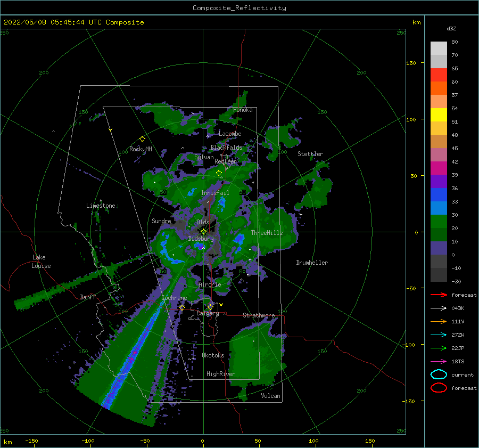Image resolution: width=479 pixels, height=448 pixels.
Task: Select the orange 60 dBZ color swatch
Action: (x=439, y=88)
